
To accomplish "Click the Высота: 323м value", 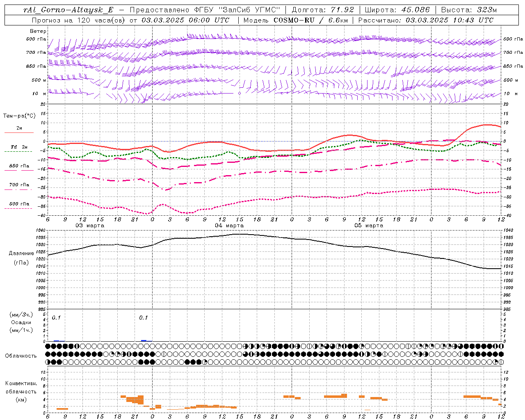I will tap(468, 10).
